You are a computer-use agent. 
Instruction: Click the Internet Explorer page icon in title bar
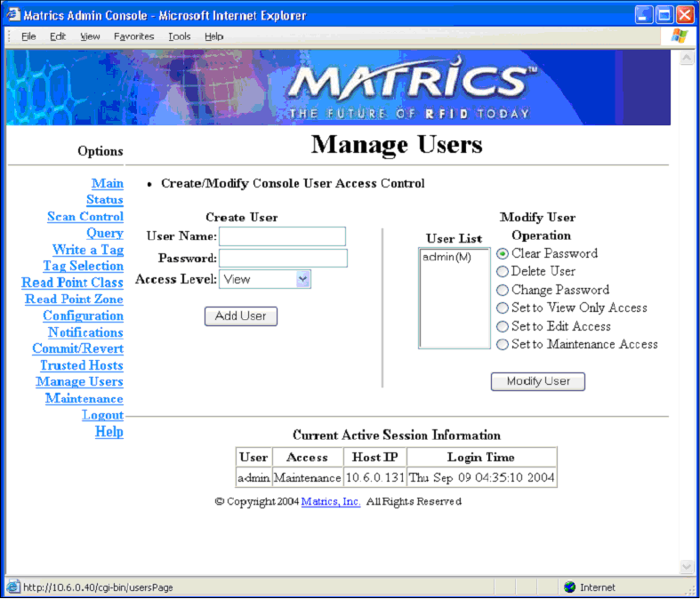click(x=13, y=15)
